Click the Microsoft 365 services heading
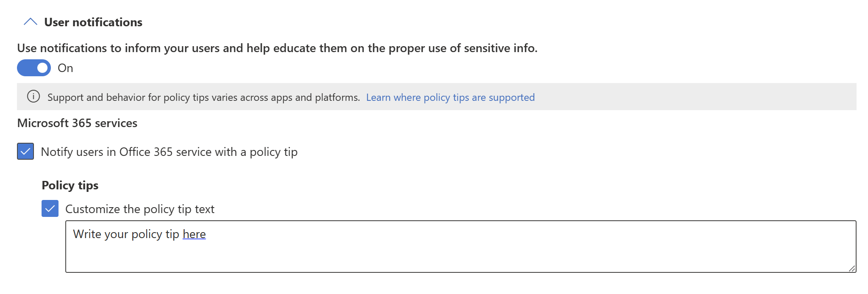The height and width of the screenshot is (294, 868). [77, 123]
